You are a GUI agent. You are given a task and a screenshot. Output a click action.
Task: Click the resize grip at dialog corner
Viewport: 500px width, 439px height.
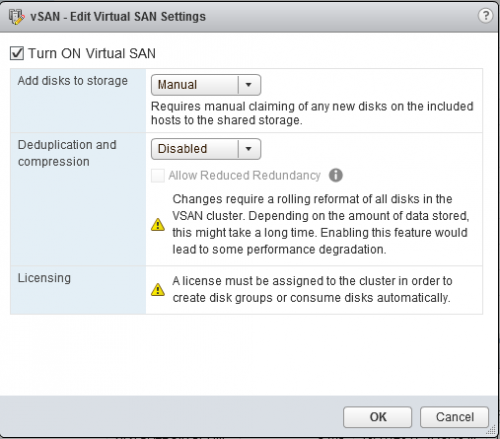pyautogui.click(x=491, y=430)
